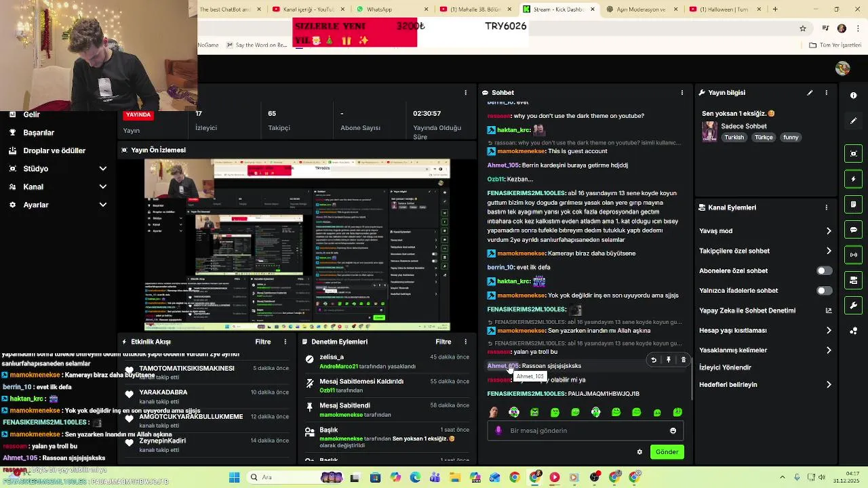Toggle Abonelere özel sohbet switch
868x488 pixels.
(x=824, y=271)
